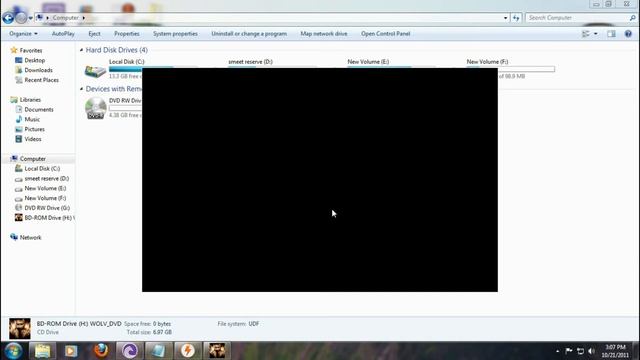Screen dimensions: 640x360
Task: Open the Documents library
Action: 38,109
